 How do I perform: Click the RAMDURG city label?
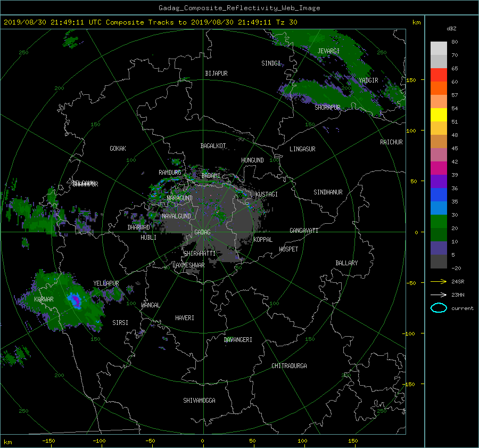click(x=170, y=173)
